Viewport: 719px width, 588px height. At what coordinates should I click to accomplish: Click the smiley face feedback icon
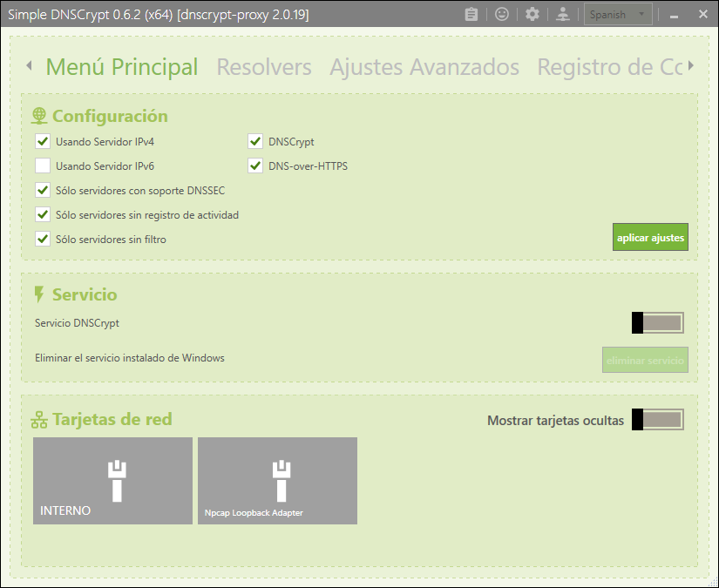tap(502, 14)
